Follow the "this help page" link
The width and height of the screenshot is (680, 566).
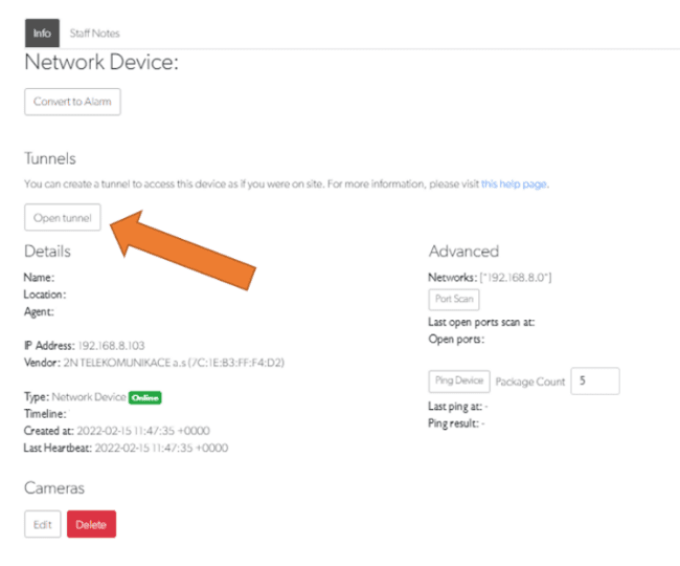point(514,184)
